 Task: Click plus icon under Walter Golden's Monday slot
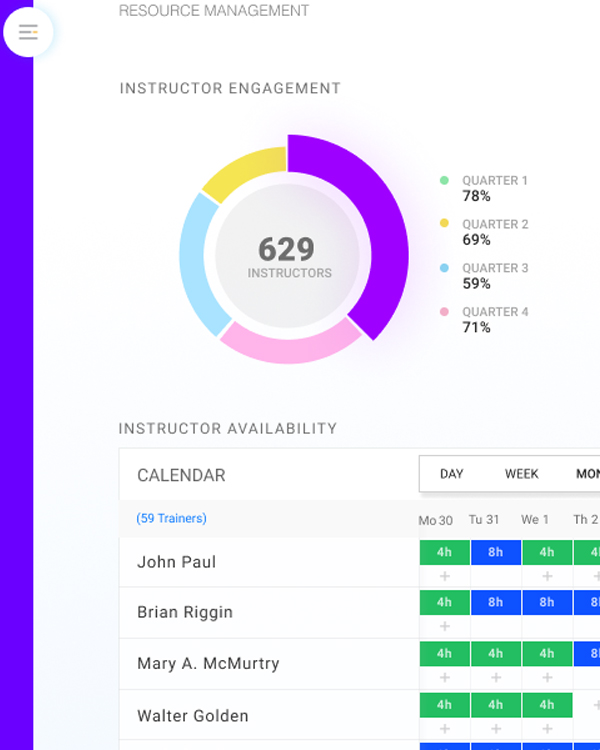click(x=445, y=730)
